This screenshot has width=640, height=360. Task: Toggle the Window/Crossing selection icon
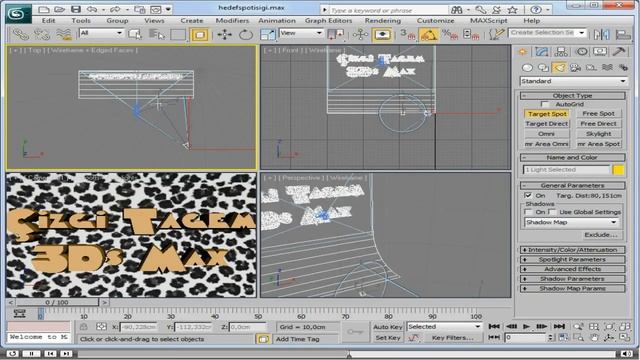point(200,35)
